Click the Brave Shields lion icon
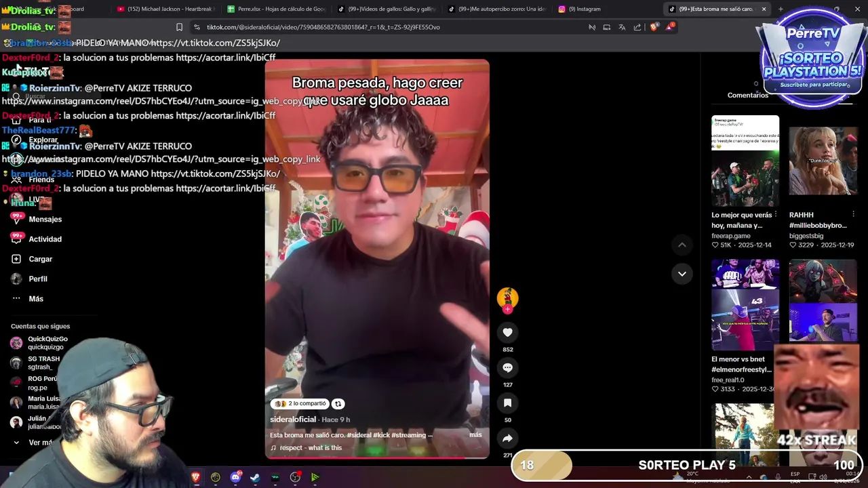The height and width of the screenshot is (488, 868). [654, 27]
